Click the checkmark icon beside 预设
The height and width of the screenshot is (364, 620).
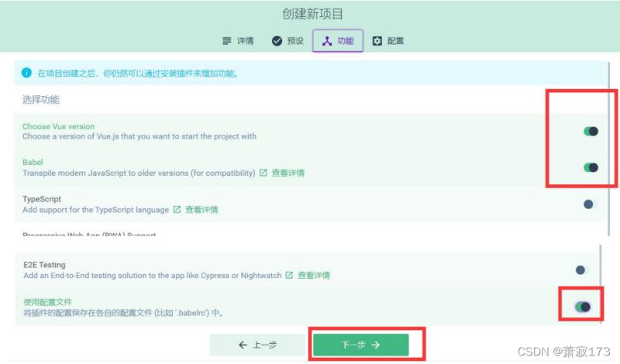pos(277,41)
